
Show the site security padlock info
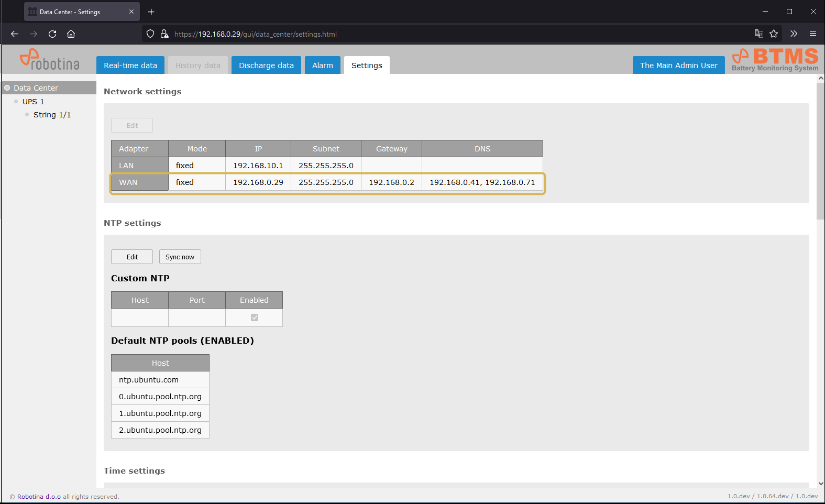pyautogui.click(x=164, y=34)
